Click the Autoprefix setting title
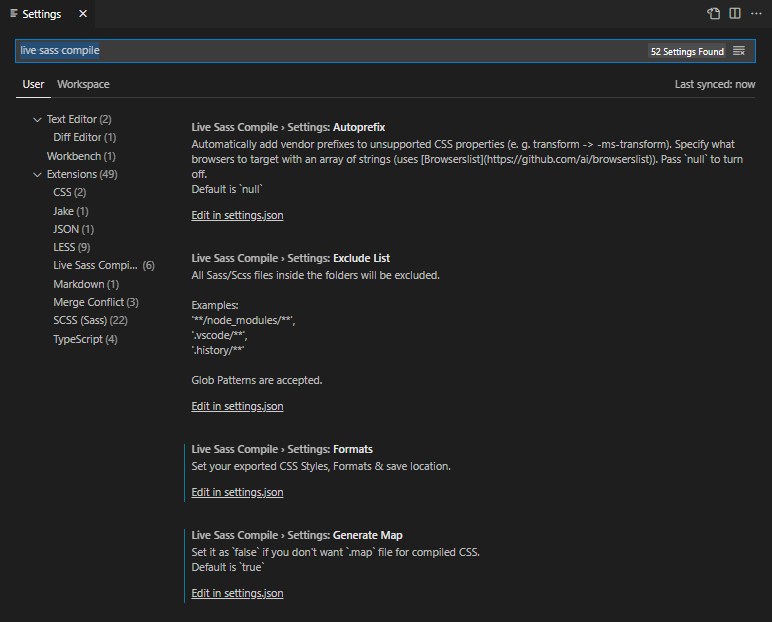 pyautogui.click(x=288, y=127)
